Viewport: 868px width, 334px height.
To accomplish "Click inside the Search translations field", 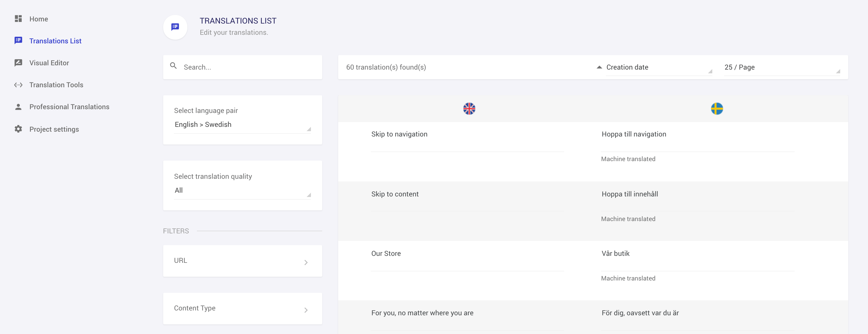I will coord(236,67).
